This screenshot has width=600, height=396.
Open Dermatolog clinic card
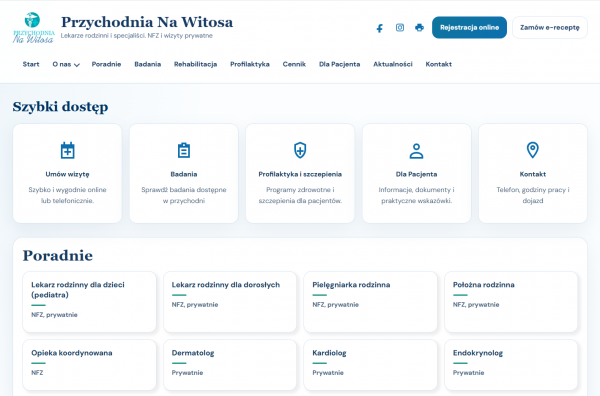tap(230, 365)
